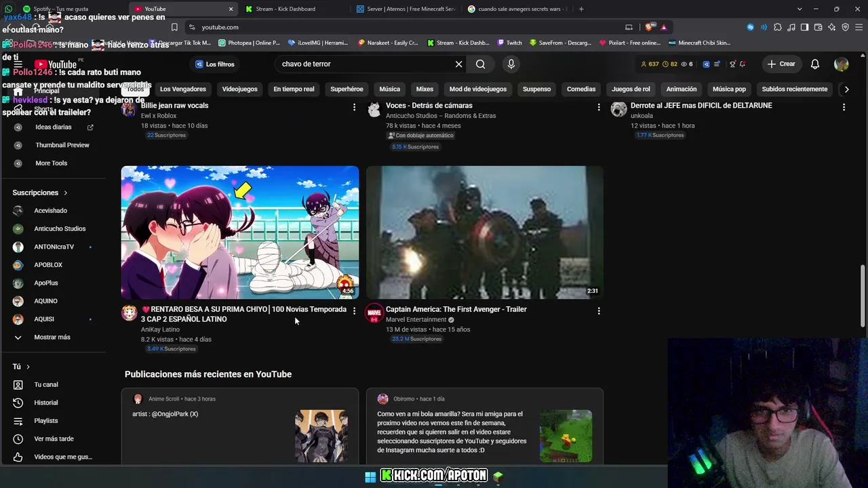Clear the search text with the X

pyautogui.click(x=459, y=64)
